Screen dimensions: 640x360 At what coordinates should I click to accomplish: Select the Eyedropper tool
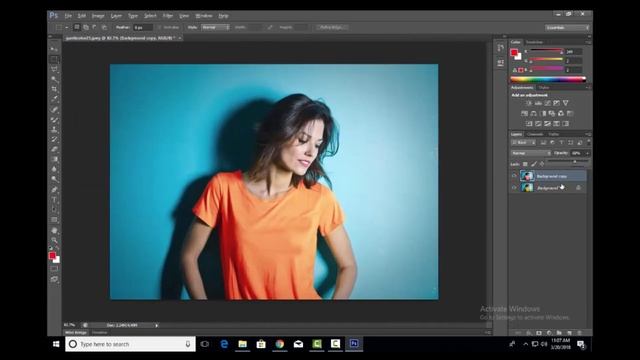54,99
